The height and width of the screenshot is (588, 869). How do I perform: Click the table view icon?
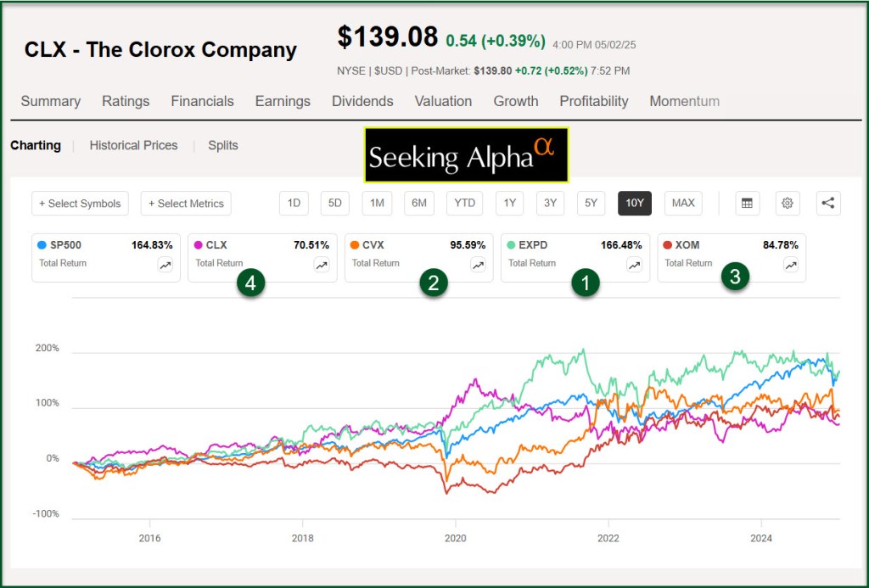(747, 203)
